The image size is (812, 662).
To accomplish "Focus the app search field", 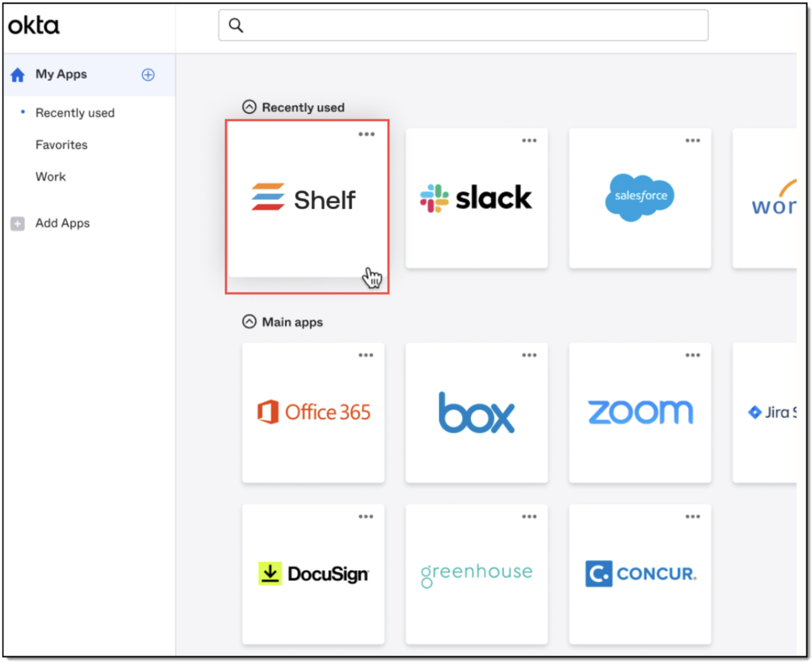I will pos(463,25).
